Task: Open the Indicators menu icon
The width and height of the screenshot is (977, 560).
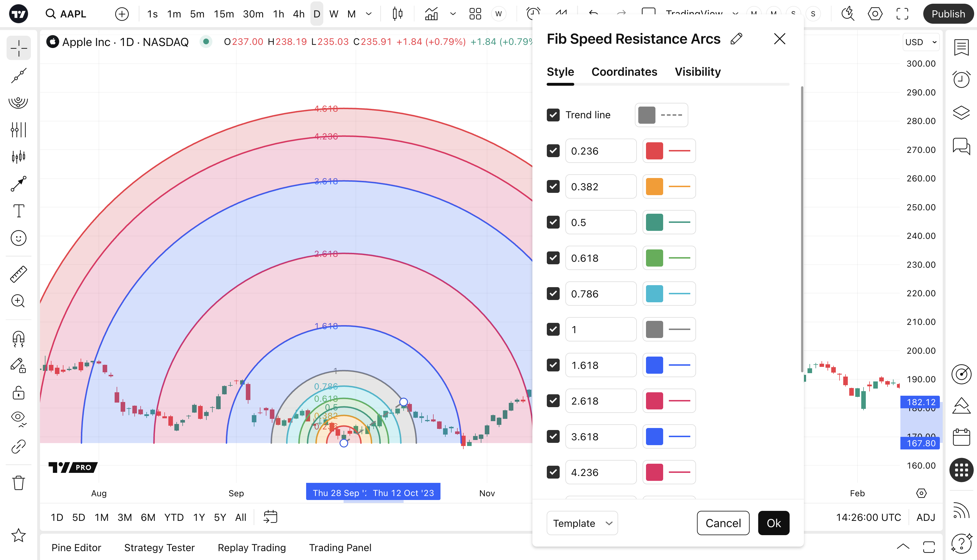Action: [431, 14]
